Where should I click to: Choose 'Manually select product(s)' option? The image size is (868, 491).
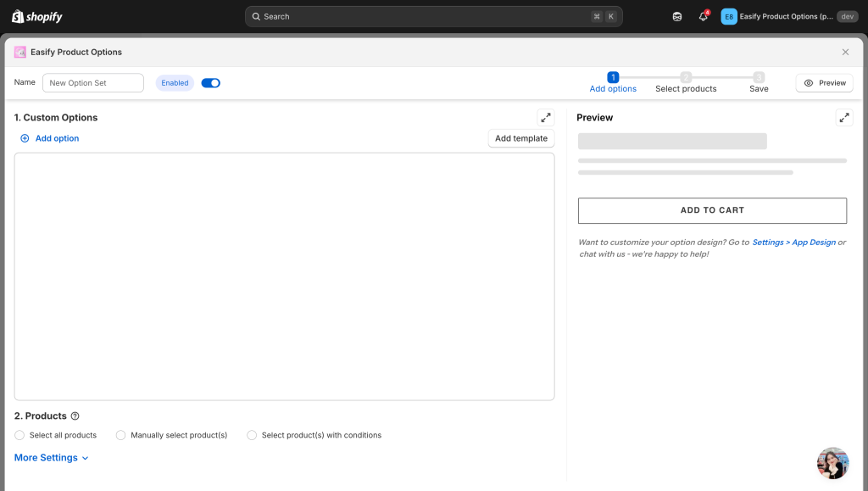120,435
